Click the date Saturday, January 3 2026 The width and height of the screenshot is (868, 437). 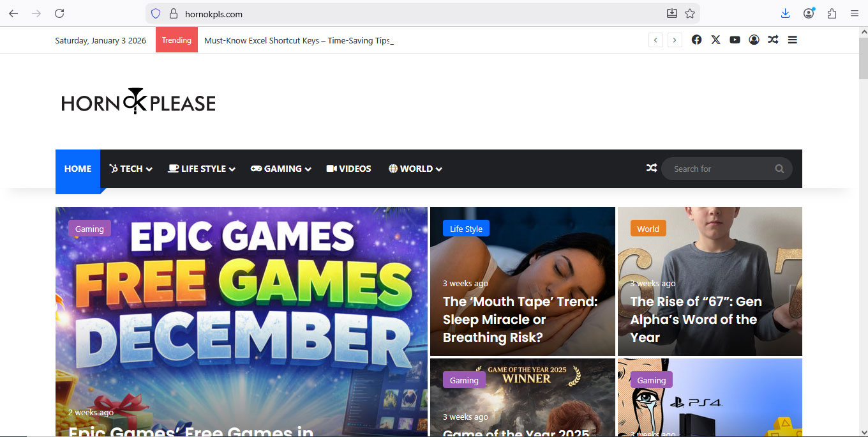click(x=101, y=40)
